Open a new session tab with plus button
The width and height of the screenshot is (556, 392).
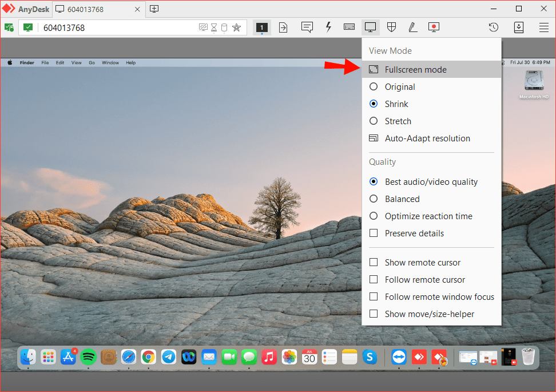click(154, 9)
